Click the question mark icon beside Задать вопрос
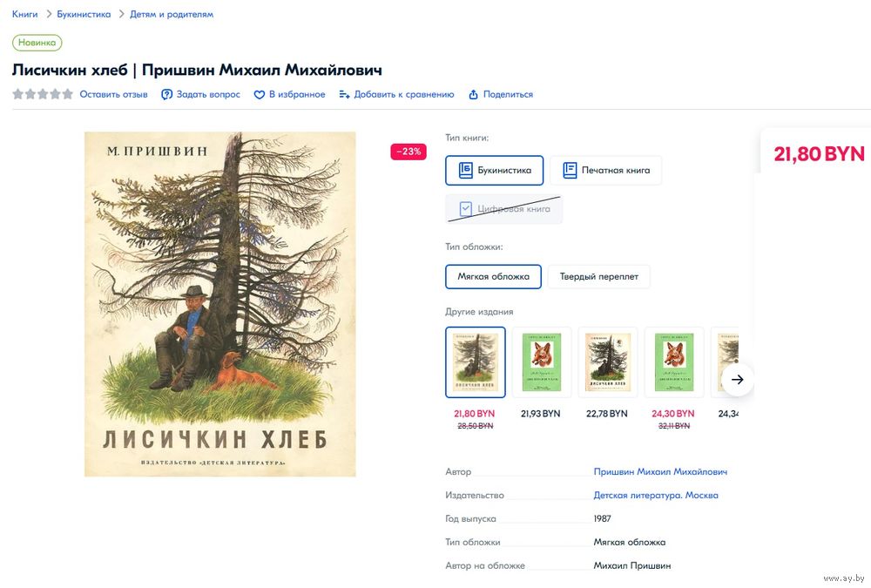 166,94
